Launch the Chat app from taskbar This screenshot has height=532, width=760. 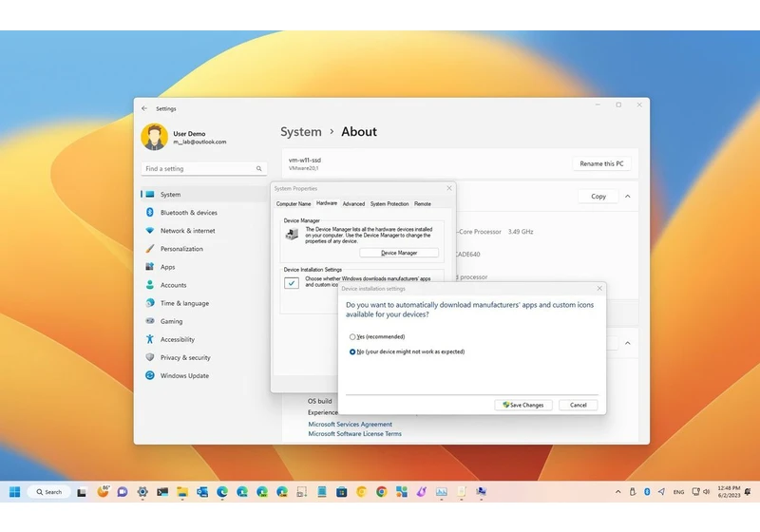123,492
